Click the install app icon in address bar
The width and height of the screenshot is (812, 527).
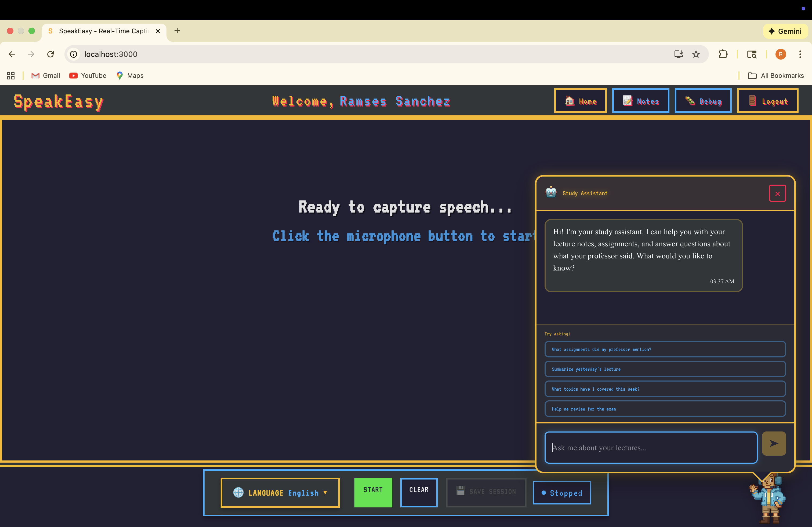tap(678, 54)
